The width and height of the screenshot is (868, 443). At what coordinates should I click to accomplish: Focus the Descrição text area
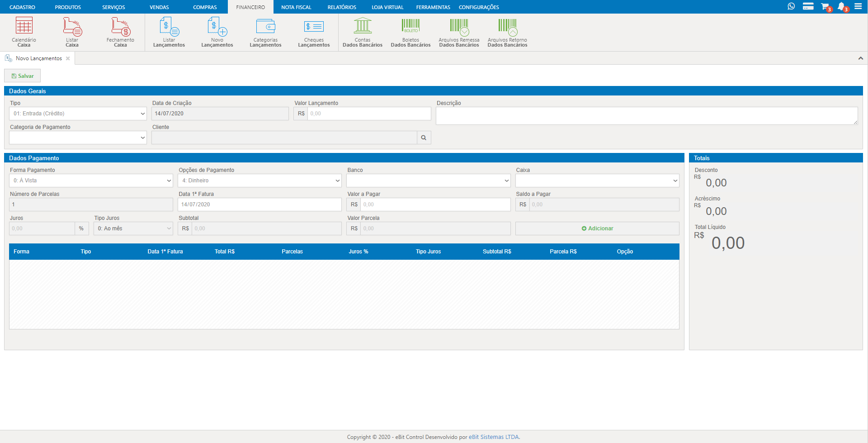(x=646, y=116)
